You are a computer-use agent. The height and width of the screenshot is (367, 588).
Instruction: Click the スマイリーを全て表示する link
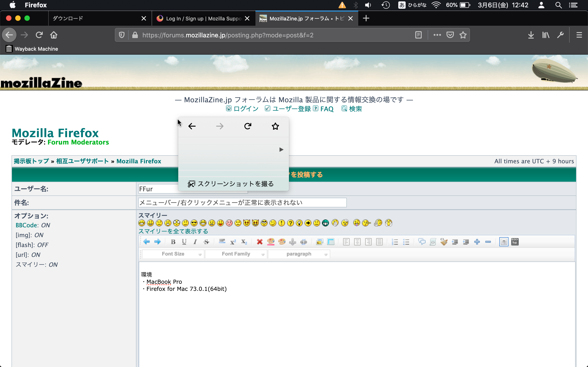coord(173,231)
